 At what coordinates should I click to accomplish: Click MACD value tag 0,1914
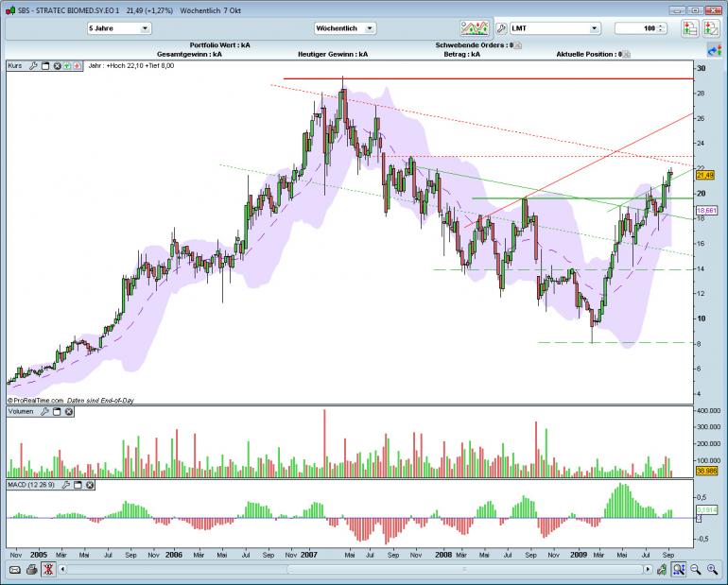706,509
